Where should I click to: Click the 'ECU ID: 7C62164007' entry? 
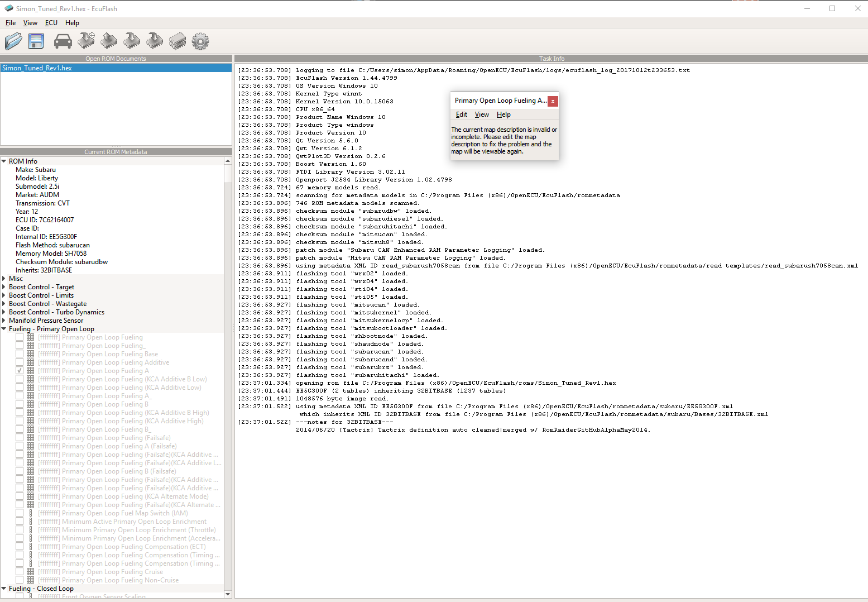(x=45, y=220)
